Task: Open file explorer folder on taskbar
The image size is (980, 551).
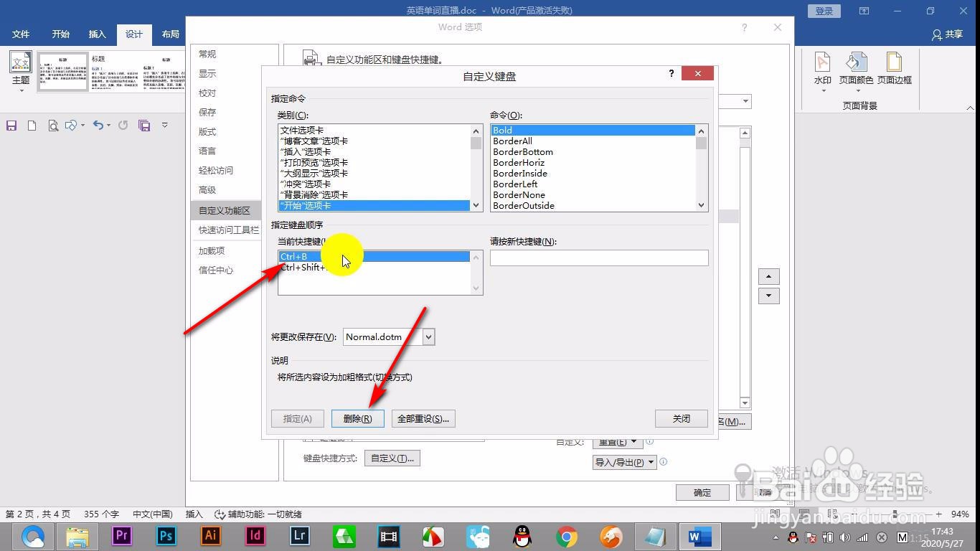Action: (x=77, y=536)
